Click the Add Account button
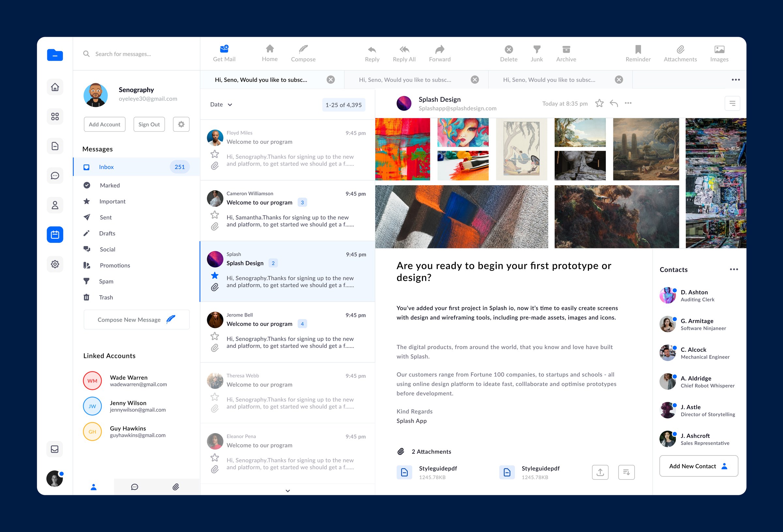Image resolution: width=783 pixels, height=532 pixels. (104, 124)
